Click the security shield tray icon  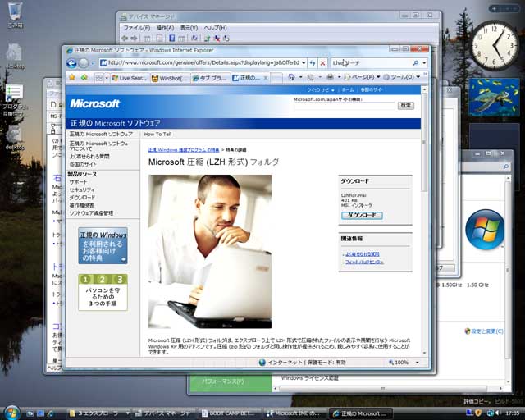point(478,413)
